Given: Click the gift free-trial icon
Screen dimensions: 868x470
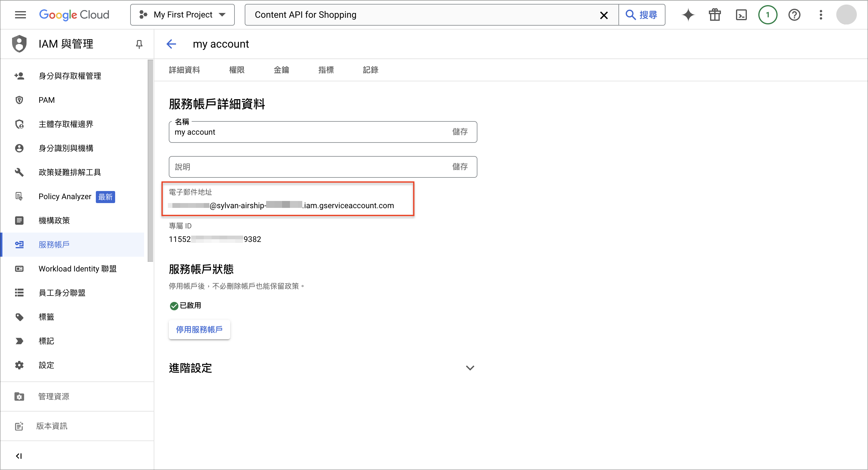Looking at the screenshot, I should (714, 15).
